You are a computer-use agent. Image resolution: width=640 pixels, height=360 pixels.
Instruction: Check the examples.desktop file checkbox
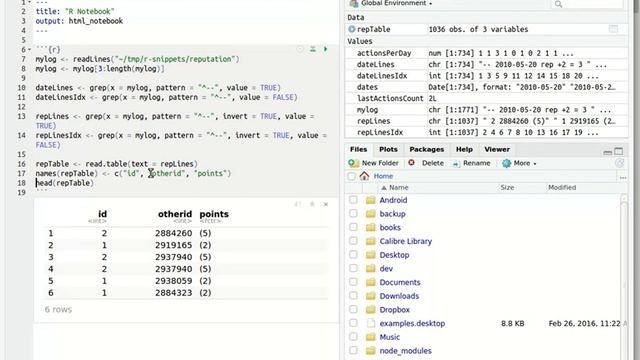click(x=353, y=323)
